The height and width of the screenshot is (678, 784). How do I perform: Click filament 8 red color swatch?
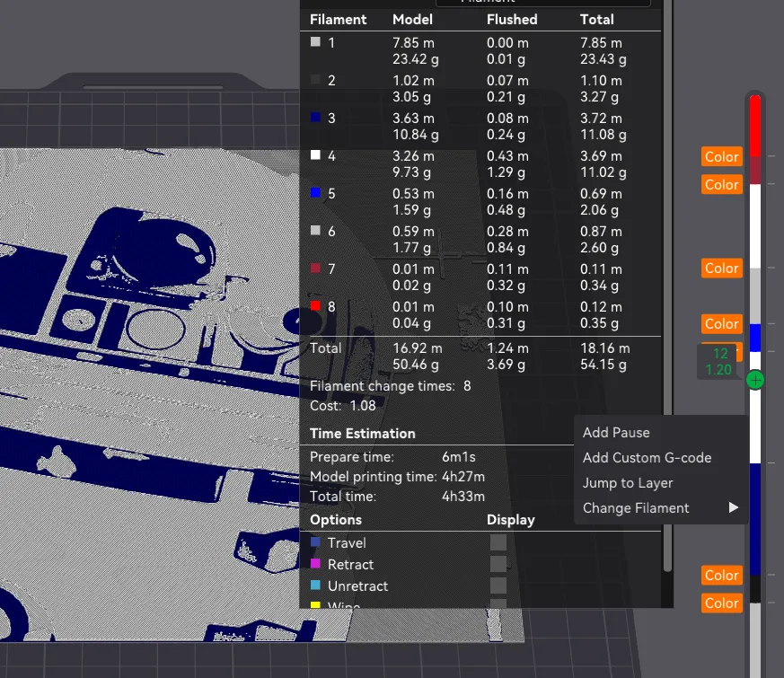[x=315, y=305]
